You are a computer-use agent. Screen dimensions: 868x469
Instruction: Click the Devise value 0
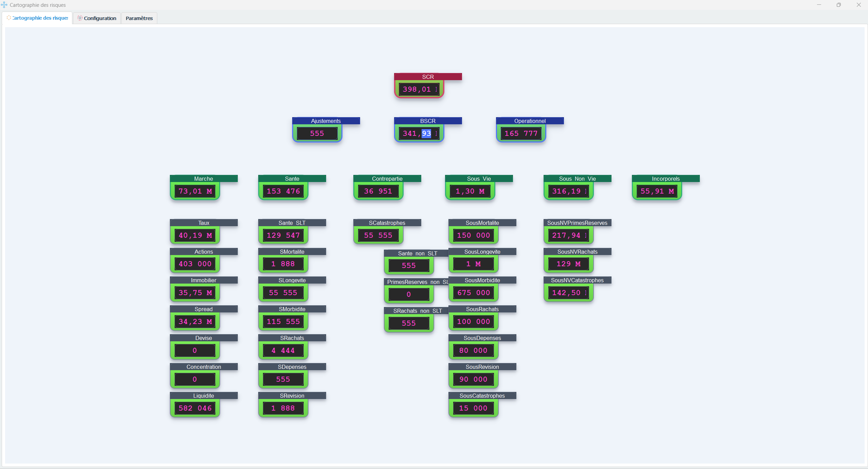[195, 350]
